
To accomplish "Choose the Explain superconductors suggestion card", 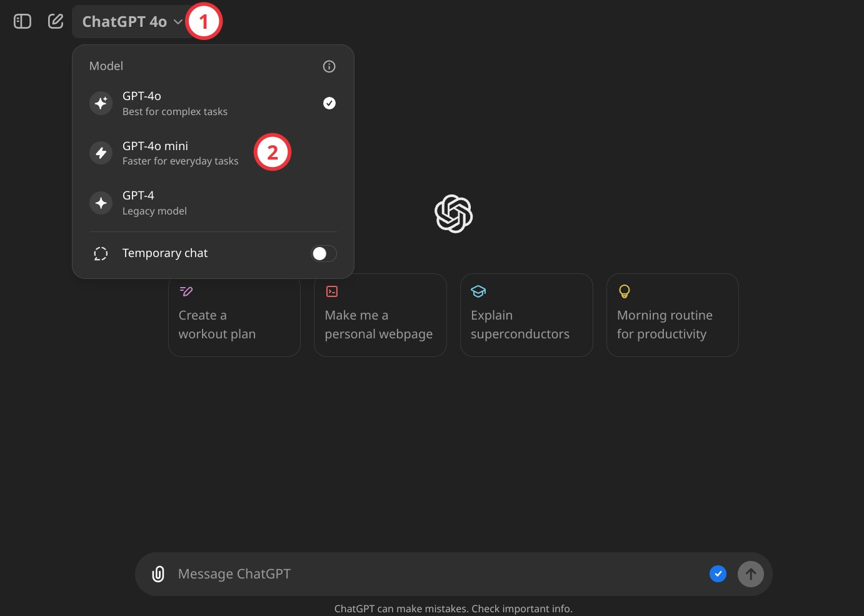I will click(x=526, y=315).
